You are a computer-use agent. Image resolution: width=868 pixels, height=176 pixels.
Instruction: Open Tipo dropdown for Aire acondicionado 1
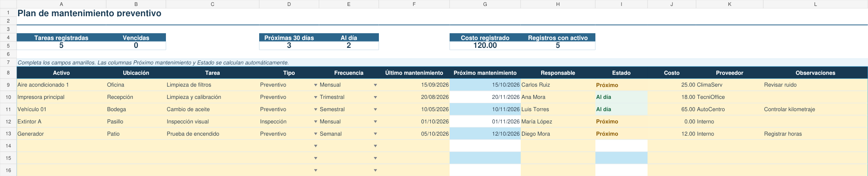pyautogui.click(x=316, y=85)
